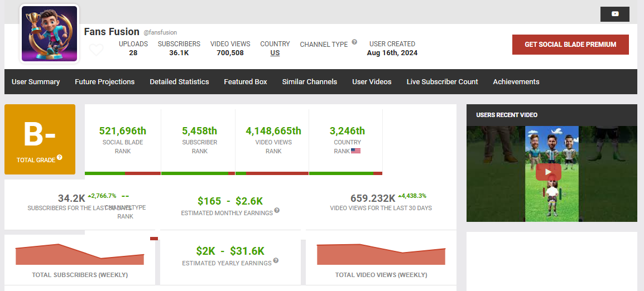The width and height of the screenshot is (644, 291).
Task: Open Estimated Yearly Earnings help icon
Action: [276, 260]
